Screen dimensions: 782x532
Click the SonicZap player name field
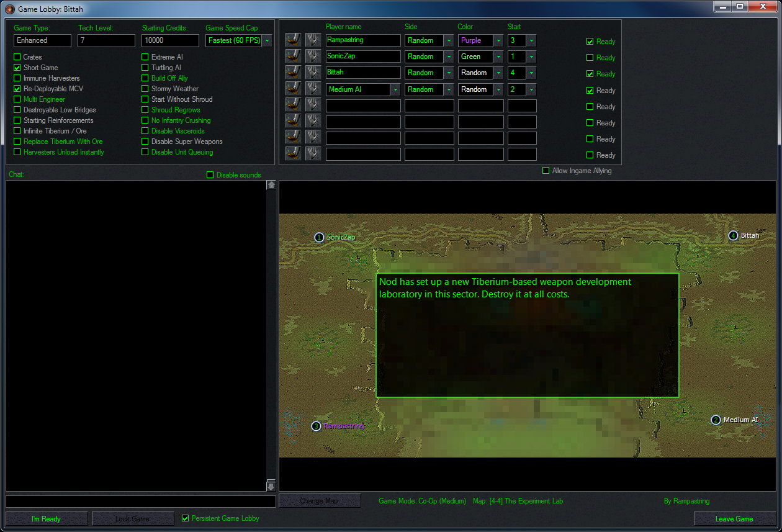(x=363, y=56)
